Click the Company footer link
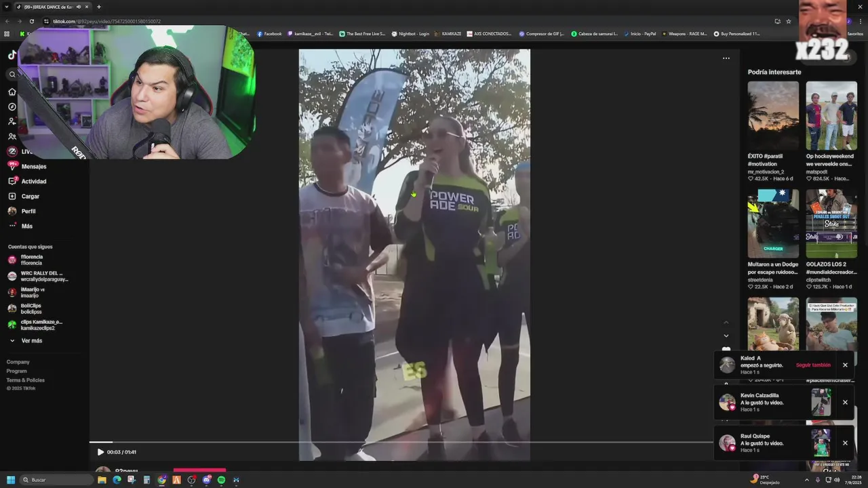The width and height of the screenshot is (868, 488). pos(18,362)
